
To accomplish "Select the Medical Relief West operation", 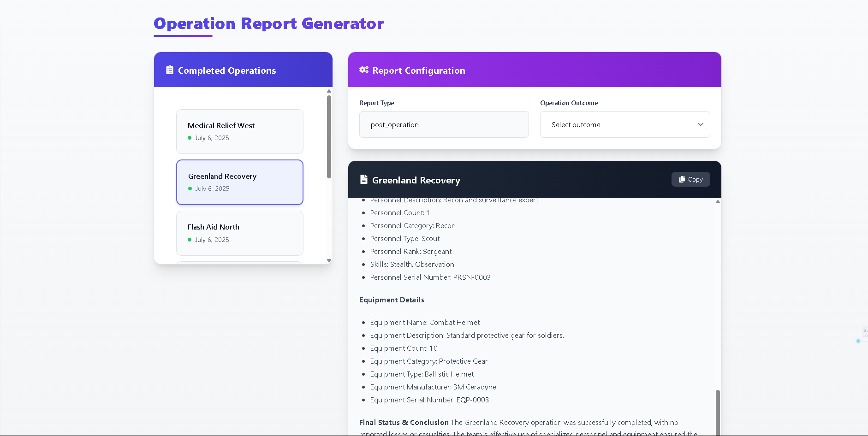I will (x=240, y=131).
